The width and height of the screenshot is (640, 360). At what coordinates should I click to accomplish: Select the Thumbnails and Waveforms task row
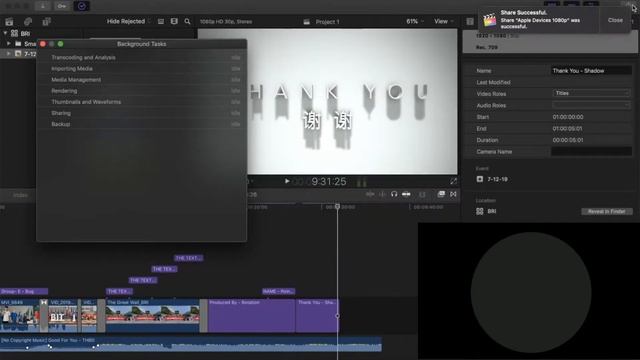coord(142,102)
